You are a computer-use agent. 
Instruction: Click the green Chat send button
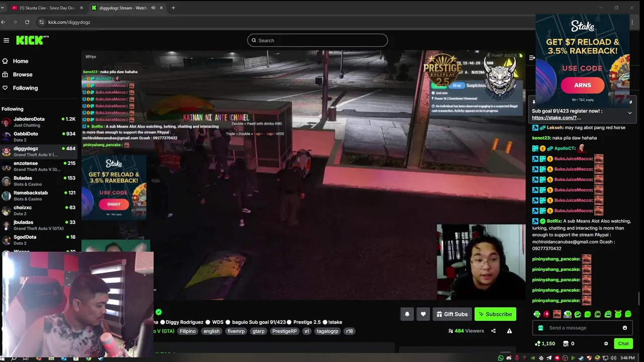tap(623, 344)
